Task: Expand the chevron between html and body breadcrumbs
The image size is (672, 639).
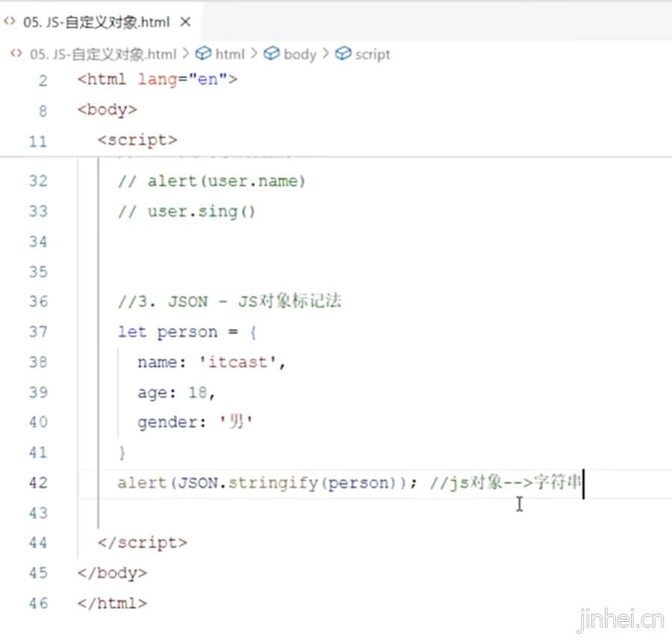Action: pos(254,54)
